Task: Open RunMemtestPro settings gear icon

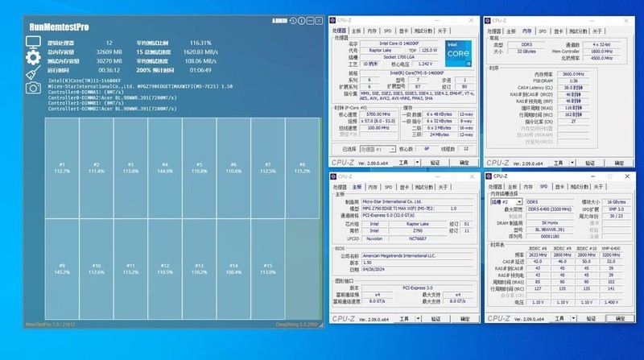Action: click(33, 57)
